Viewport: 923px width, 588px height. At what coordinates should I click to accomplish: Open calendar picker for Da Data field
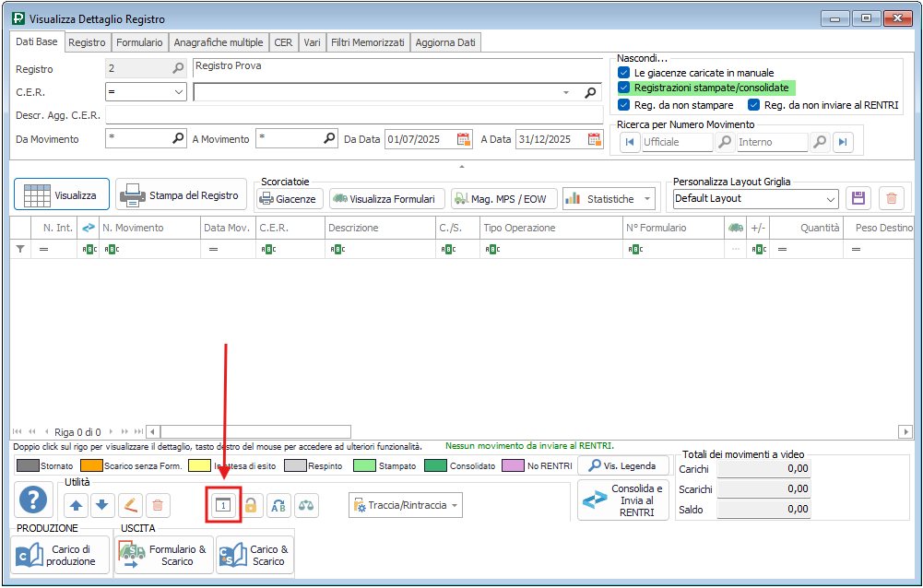[464, 139]
